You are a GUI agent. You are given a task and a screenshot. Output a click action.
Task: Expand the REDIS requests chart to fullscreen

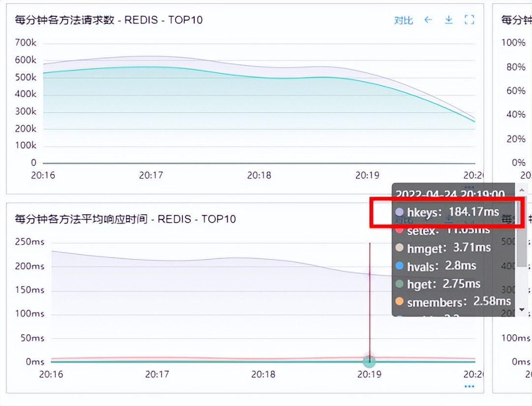(469, 20)
